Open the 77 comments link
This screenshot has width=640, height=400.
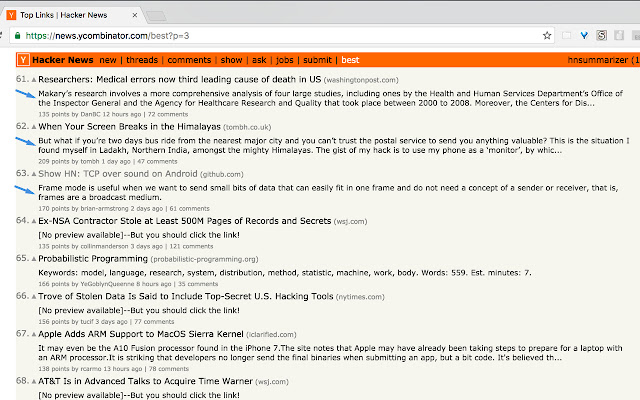click(154, 322)
